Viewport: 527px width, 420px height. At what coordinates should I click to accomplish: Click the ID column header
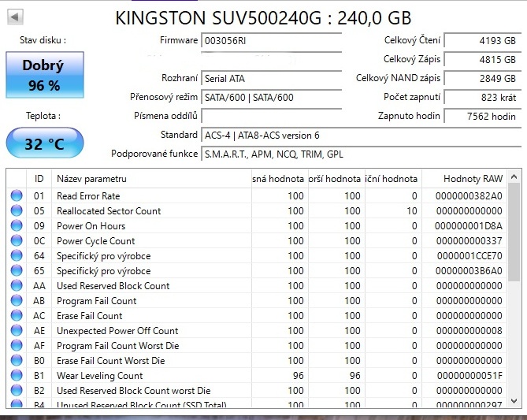click(39, 179)
